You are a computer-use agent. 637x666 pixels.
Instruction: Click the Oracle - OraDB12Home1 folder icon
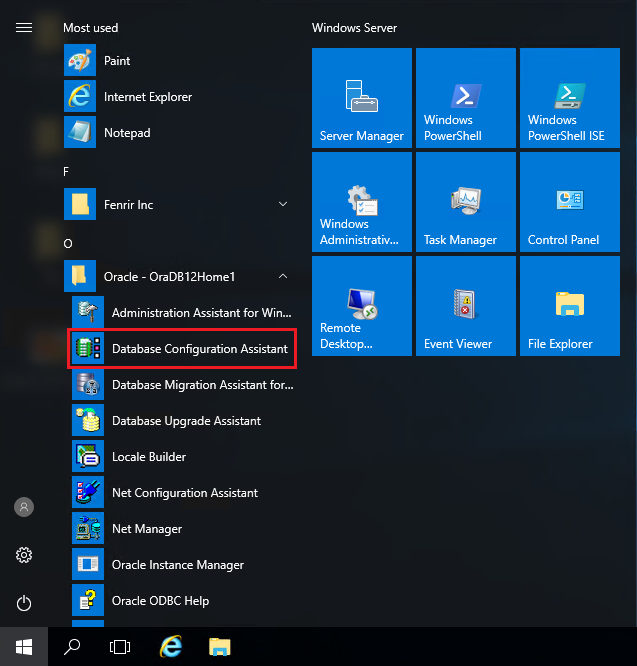pyautogui.click(x=80, y=276)
